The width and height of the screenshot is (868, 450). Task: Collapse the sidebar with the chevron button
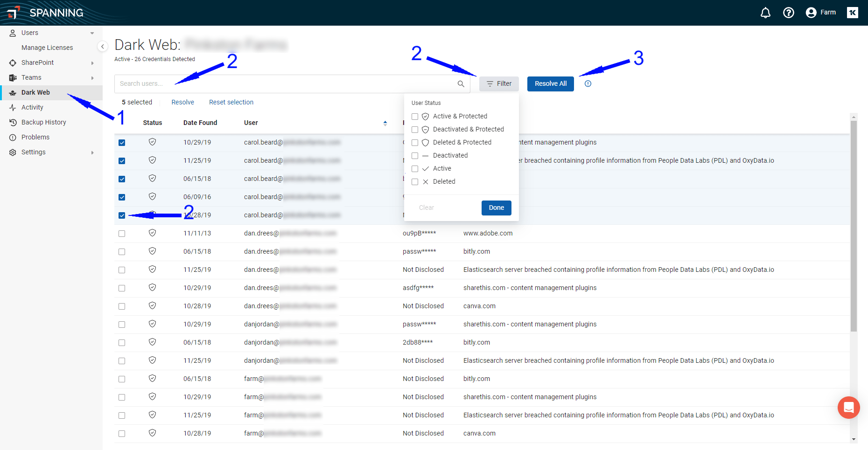click(103, 47)
